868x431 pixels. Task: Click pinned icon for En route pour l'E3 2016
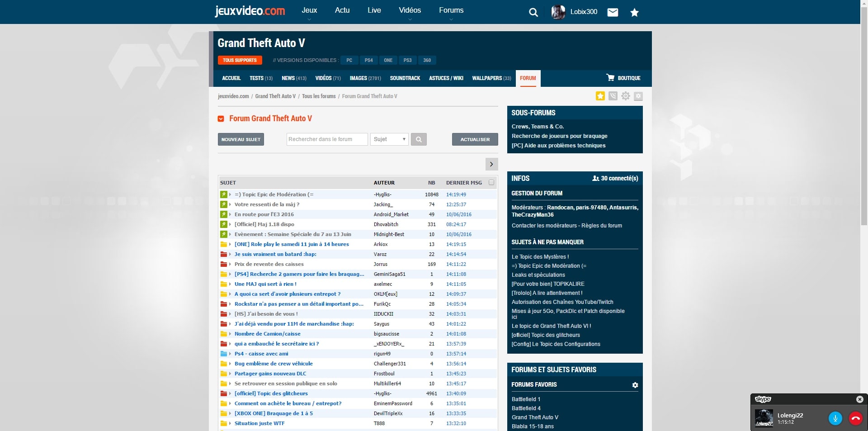(x=223, y=214)
